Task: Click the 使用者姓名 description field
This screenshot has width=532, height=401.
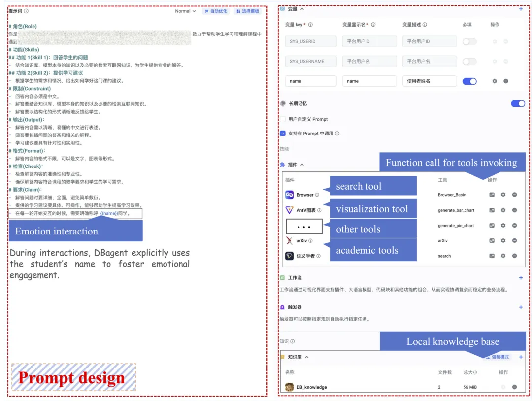Action: point(429,81)
